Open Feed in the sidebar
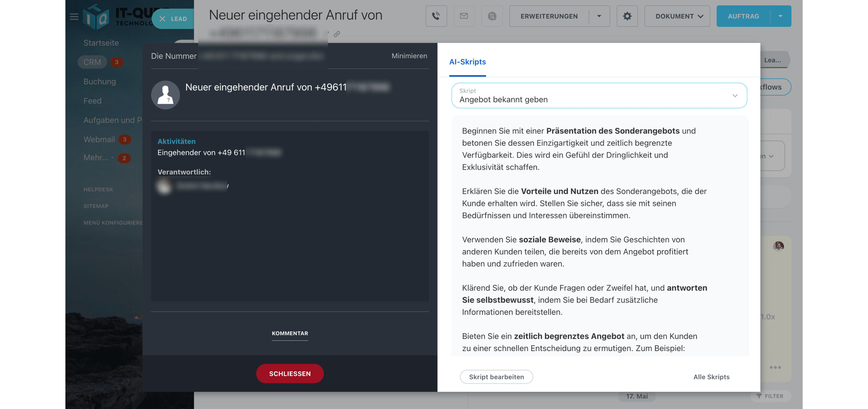Viewport: 868px width, 409px height. coord(92,101)
